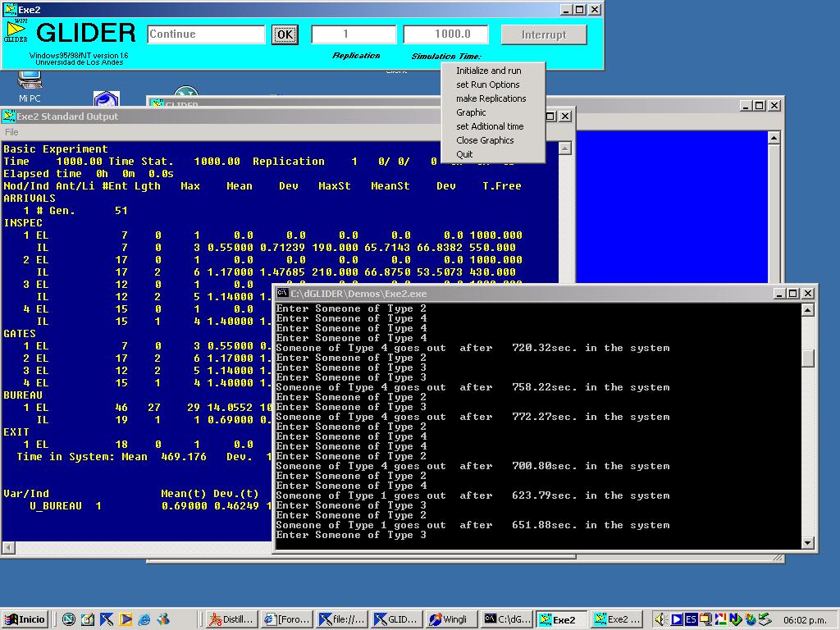Click the taskbar clock showing 06:02 p.m.
The width and height of the screenshot is (840, 630).
(807, 620)
